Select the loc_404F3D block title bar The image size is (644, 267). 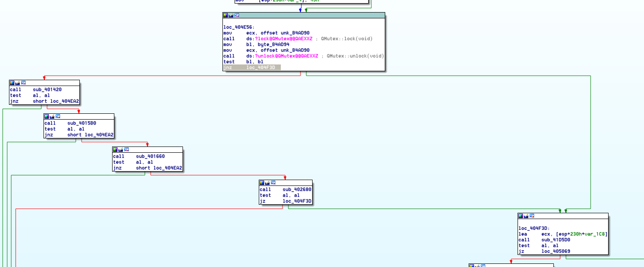563,216
